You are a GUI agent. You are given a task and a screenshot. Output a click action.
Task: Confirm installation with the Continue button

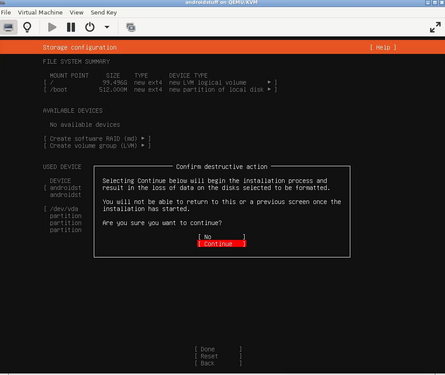[222, 244]
